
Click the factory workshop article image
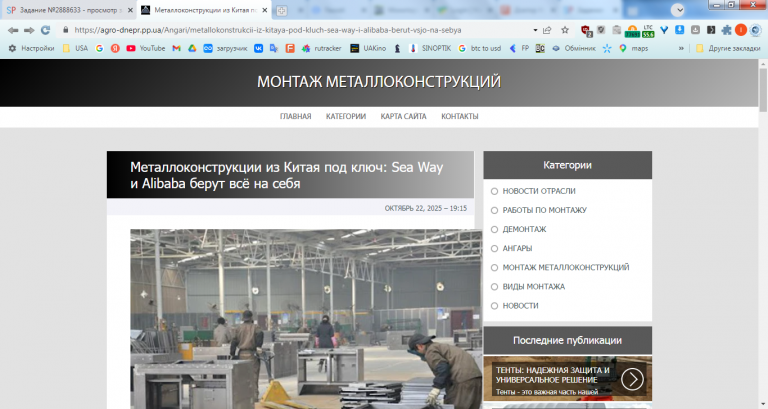click(x=306, y=319)
